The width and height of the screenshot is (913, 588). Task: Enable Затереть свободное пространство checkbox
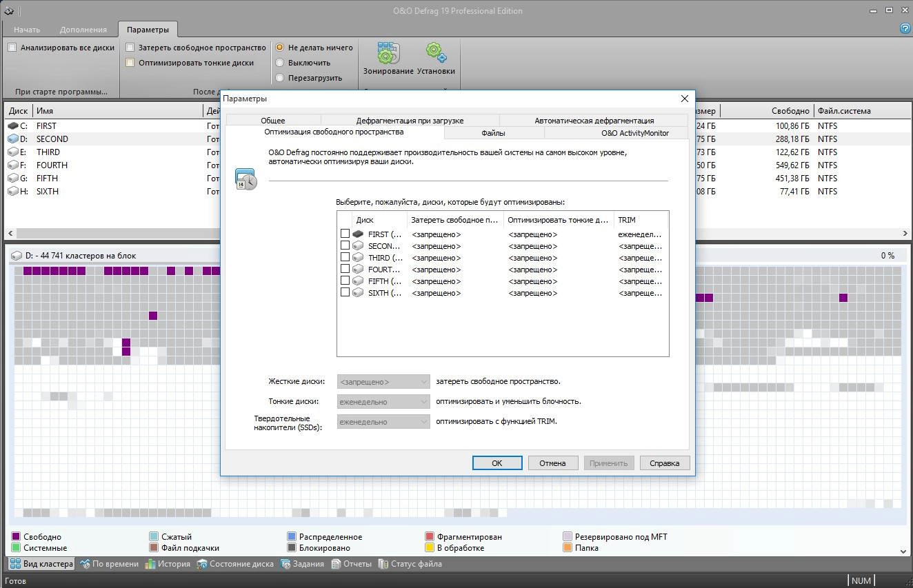pos(130,48)
